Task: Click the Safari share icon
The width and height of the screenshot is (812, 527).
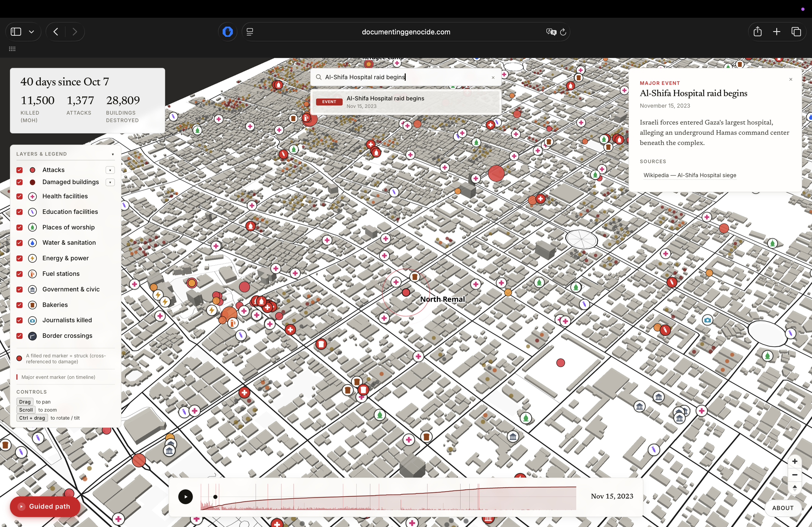Action: pos(757,32)
